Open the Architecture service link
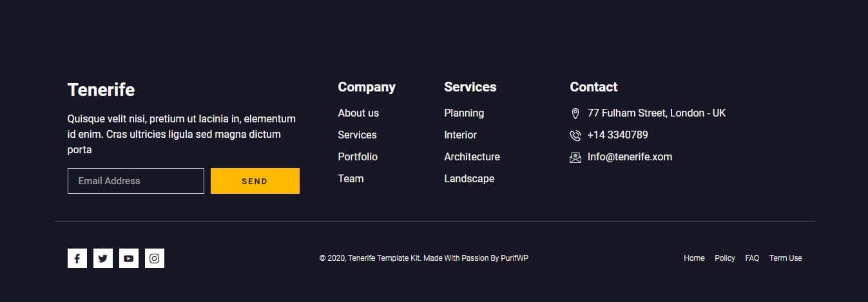The height and width of the screenshot is (302, 868). click(x=472, y=156)
